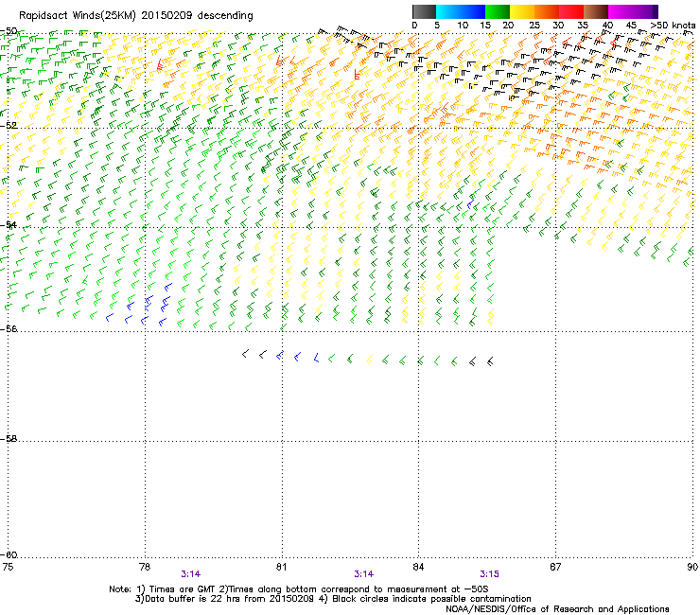The height and width of the screenshot is (615, 700).
Task: Click the purple '3:15' time label
Action: [x=489, y=574]
